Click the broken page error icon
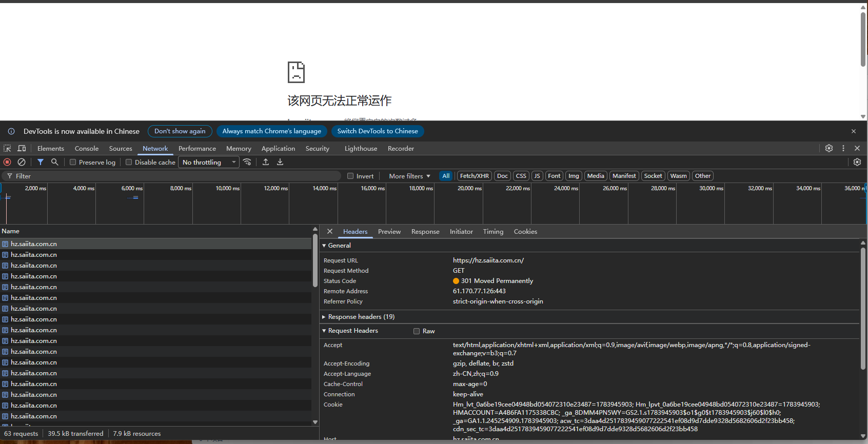The height and width of the screenshot is (444, 868). (x=296, y=72)
